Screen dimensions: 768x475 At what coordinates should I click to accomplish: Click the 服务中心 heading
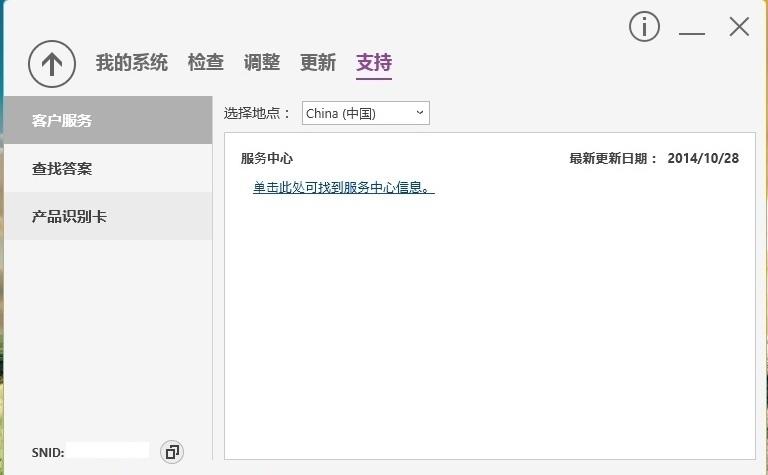[x=267, y=158]
